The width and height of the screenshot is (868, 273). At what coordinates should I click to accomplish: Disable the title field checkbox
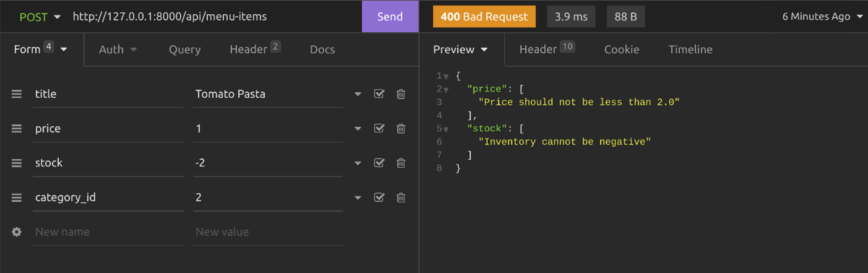pos(379,94)
